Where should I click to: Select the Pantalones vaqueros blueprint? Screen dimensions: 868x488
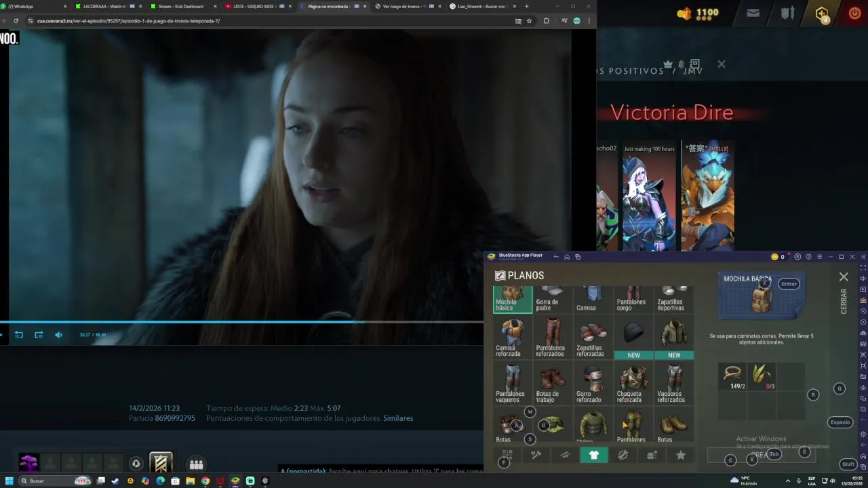point(512,384)
